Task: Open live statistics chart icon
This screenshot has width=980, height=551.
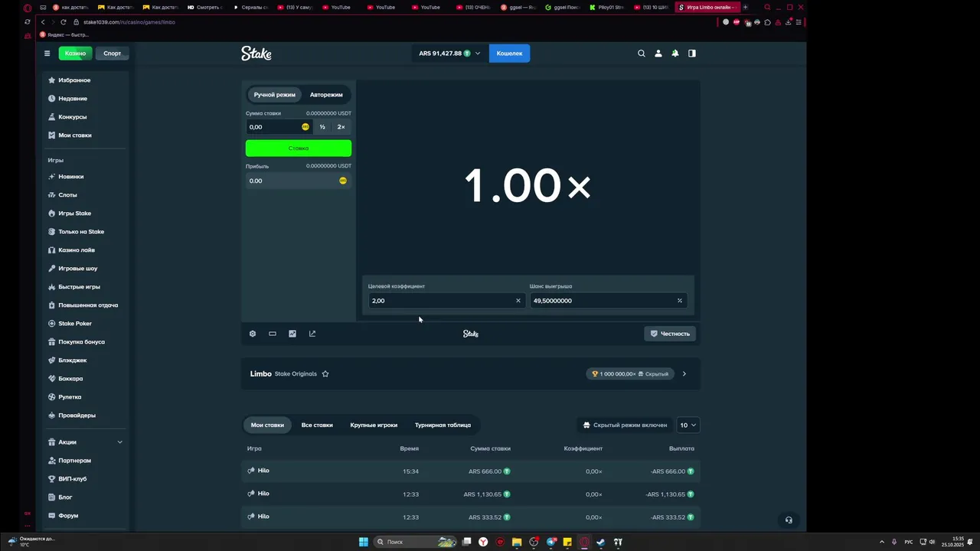Action: [x=292, y=334]
